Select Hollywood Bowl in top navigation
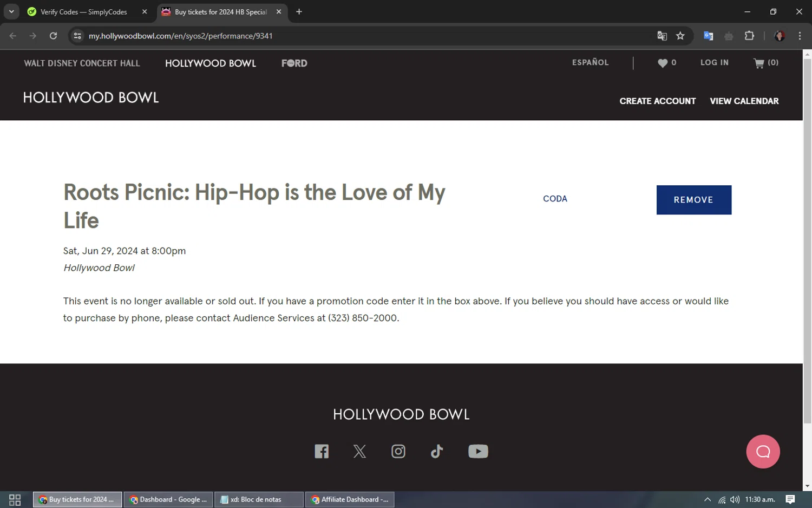This screenshot has width=812, height=508. click(211, 63)
